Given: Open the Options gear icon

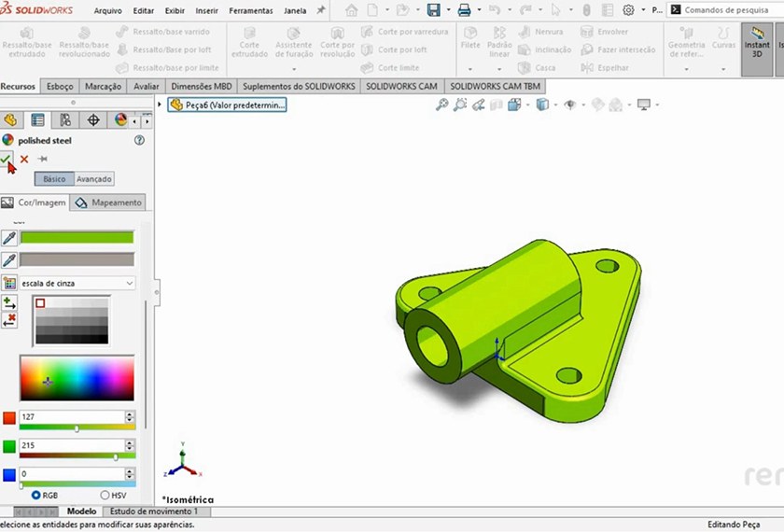Looking at the screenshot, I should [628, 10].
